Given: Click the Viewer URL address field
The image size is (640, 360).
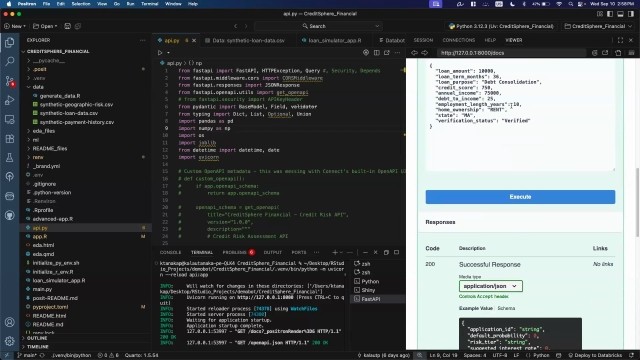Looking at the screenshot, I should [512, 53].
